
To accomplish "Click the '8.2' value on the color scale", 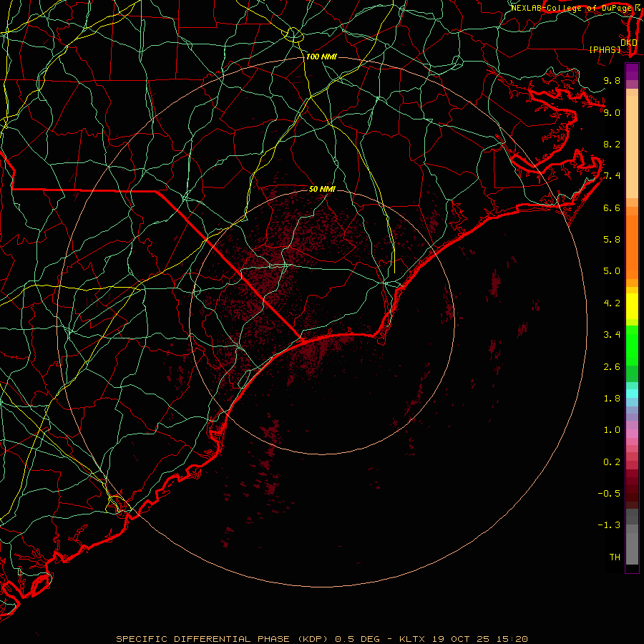I will (x=612, y=144).
